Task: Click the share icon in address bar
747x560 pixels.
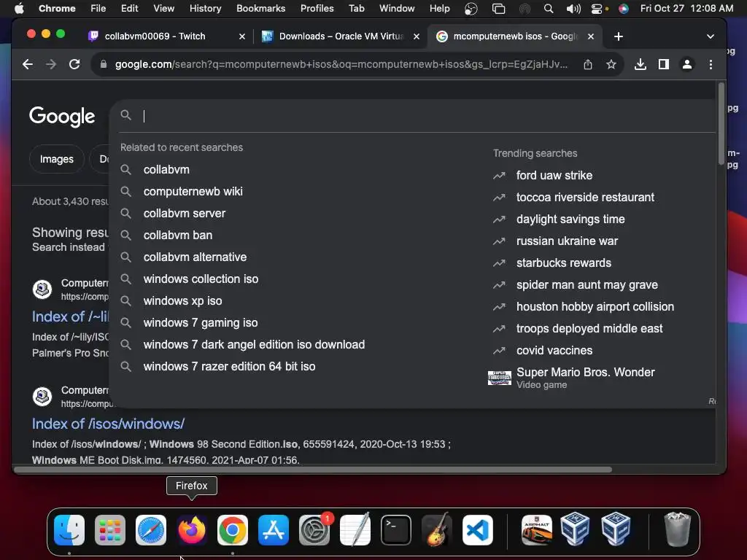Action: [x=588, y=64]
